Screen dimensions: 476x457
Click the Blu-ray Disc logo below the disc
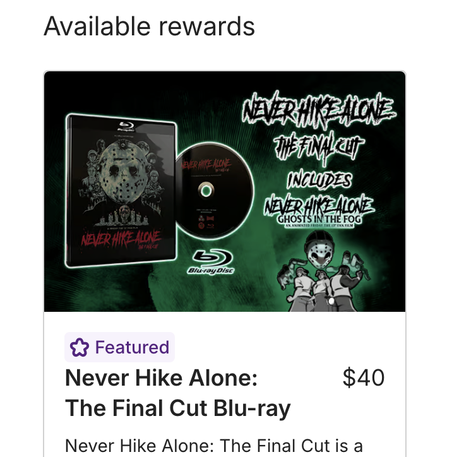pyautogui.click(x=211, y=262)
